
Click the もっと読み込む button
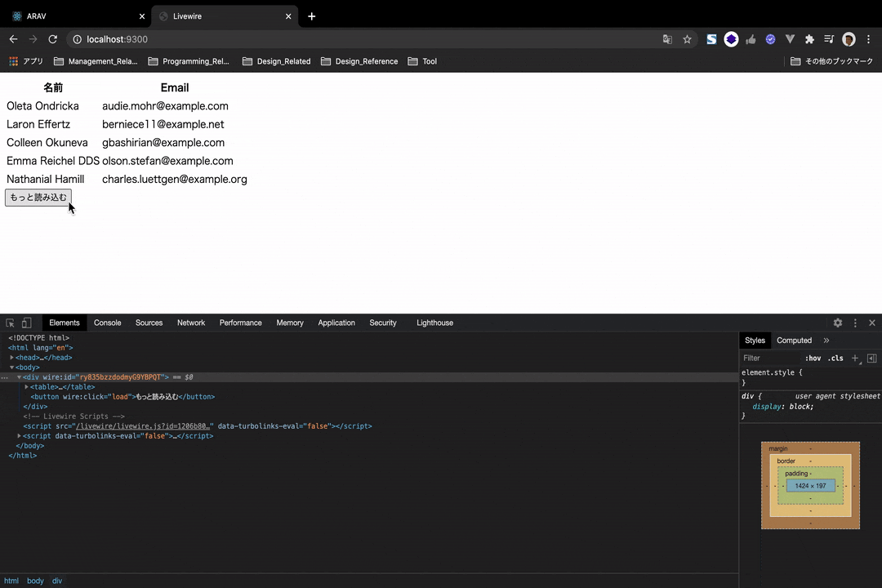[x=38, y=197]
